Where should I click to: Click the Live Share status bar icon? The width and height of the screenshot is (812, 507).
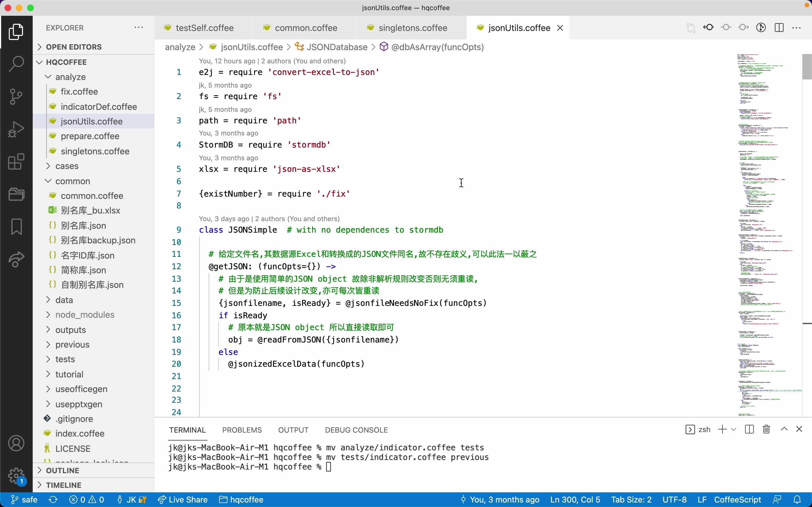click(x=183, y=499)
